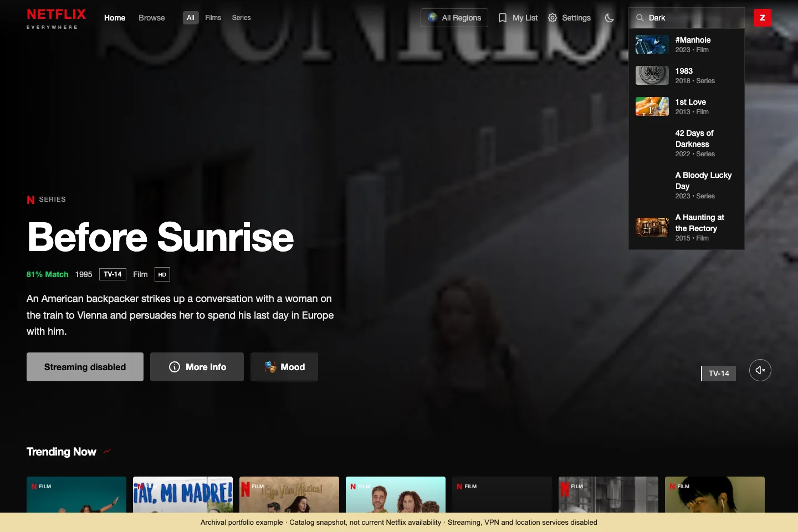Image resolution: width=798 pixels, height=532 pixels.
Task: Toggle dark mode moon icon
Action: coord(610,18)
